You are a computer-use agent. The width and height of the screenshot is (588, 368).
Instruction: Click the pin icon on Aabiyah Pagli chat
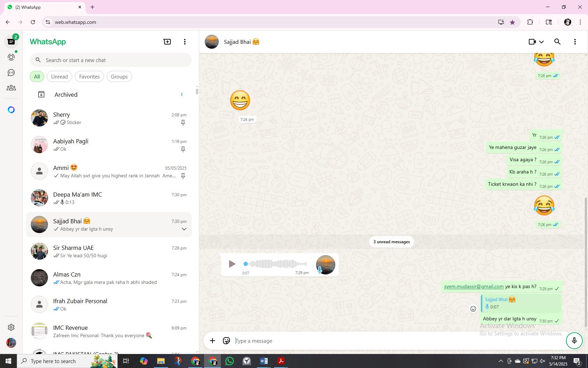pyautogui.click(x=183, y=149)
